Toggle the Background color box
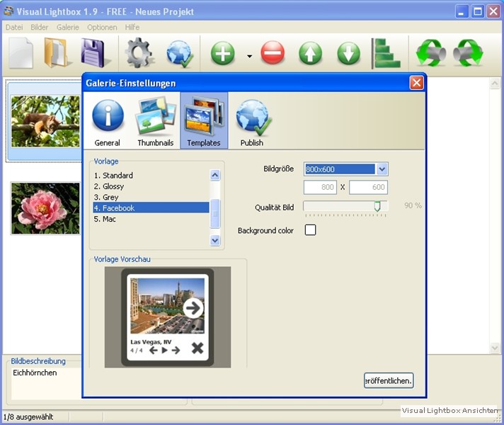504x425 pixels. coord(310,230)
